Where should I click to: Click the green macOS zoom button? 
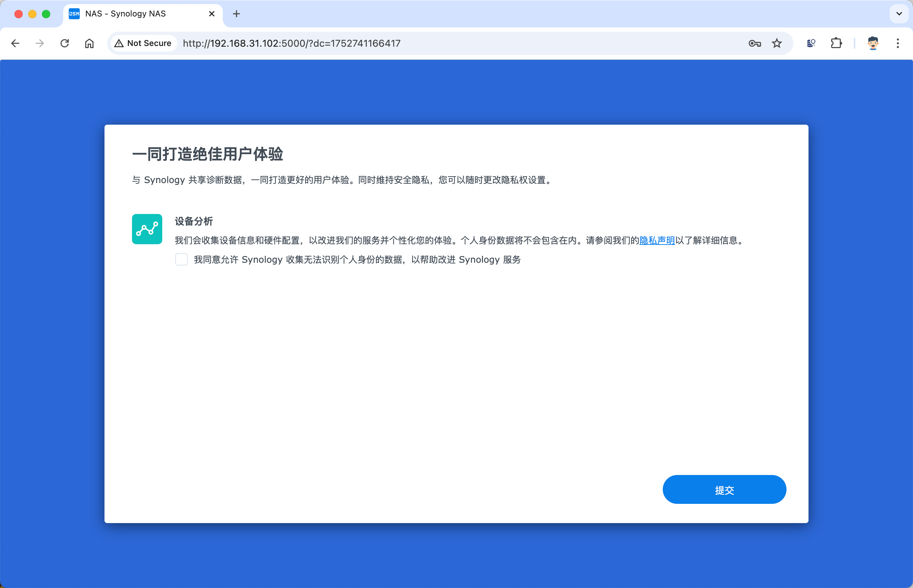46,14
